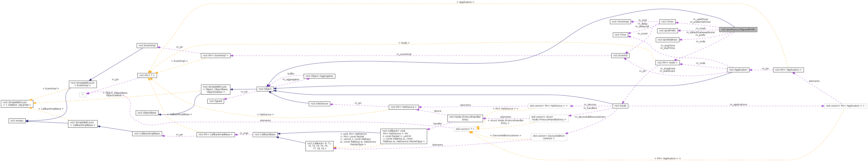Click the m_aggregates edge label
Viewport: 868px width, 161px height.
(291, 80)
